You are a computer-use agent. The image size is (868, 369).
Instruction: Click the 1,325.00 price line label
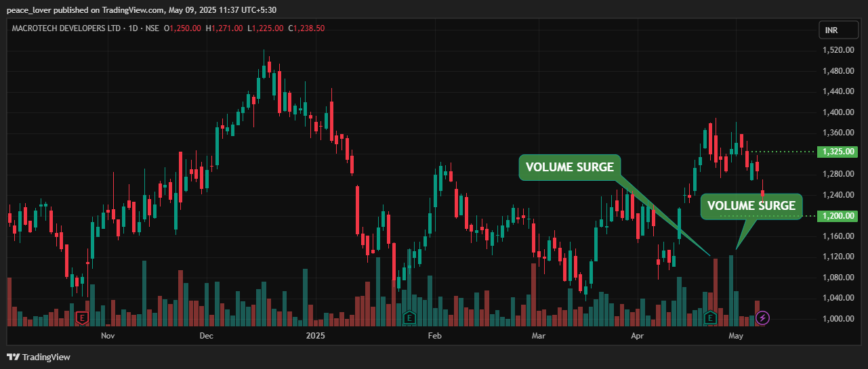click(838, 152)
